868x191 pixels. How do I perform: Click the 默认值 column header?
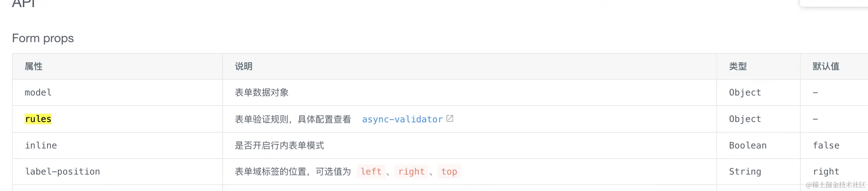pyautogui.click(x=826, y=66)
